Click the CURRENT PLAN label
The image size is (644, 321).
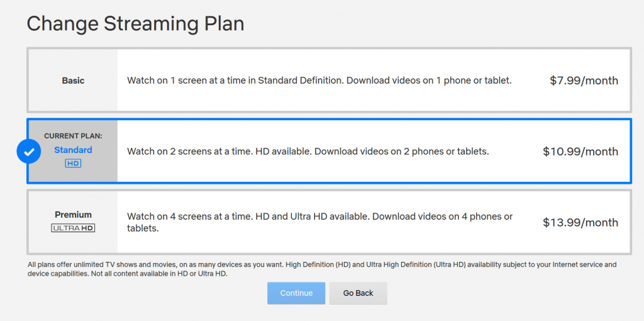[x=73, y=136]
